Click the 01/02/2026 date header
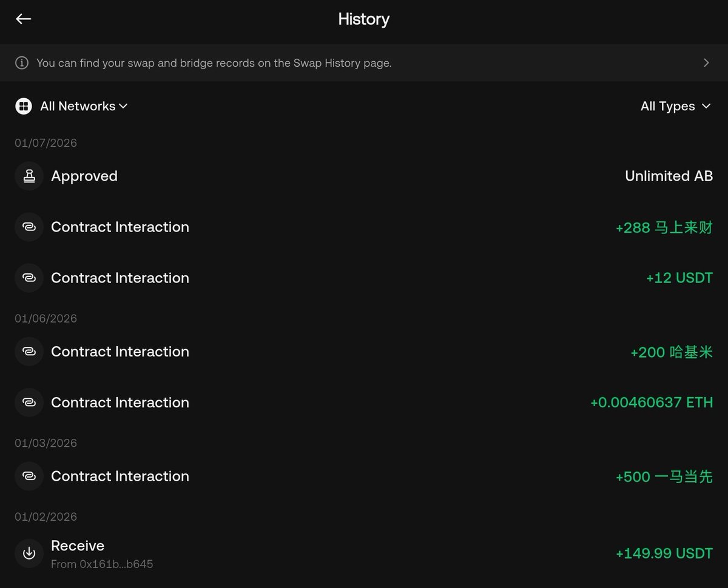This screenshot has height=588, width=728. [x=46, y=517]
